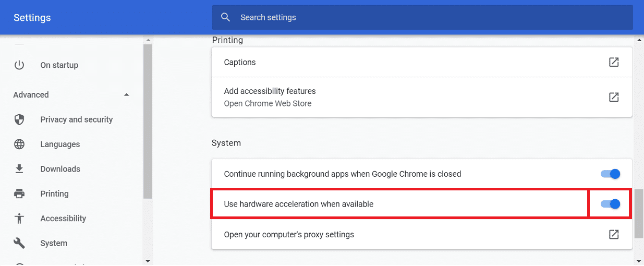The image size is (644, 266).
Task: Collapse the Advanced section arrow
Action: [x=126, y=95]
